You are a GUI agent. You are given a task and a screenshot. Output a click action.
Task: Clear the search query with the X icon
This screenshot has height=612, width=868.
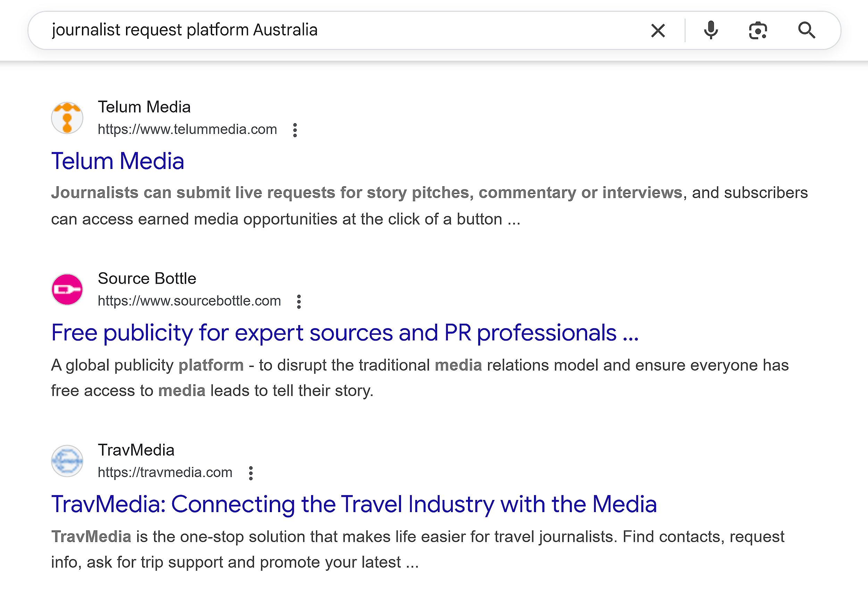[658, 30]
